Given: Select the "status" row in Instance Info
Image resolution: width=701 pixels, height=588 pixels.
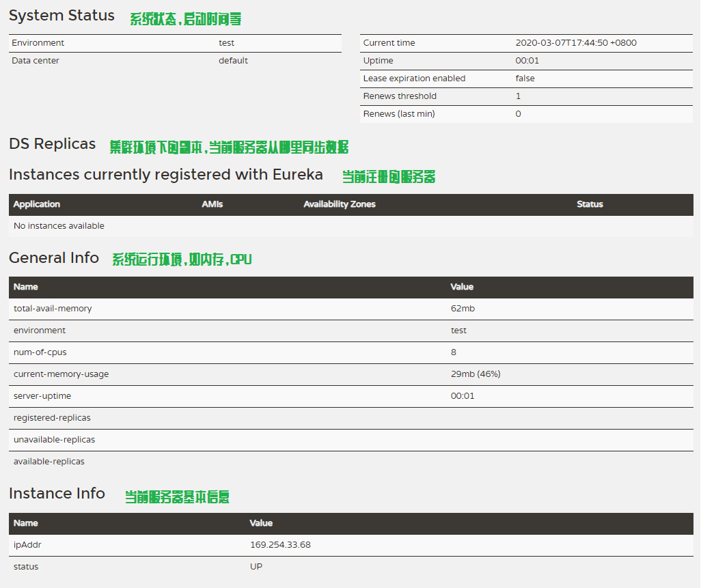Looking at the screenshot, I should pos(351,567).
